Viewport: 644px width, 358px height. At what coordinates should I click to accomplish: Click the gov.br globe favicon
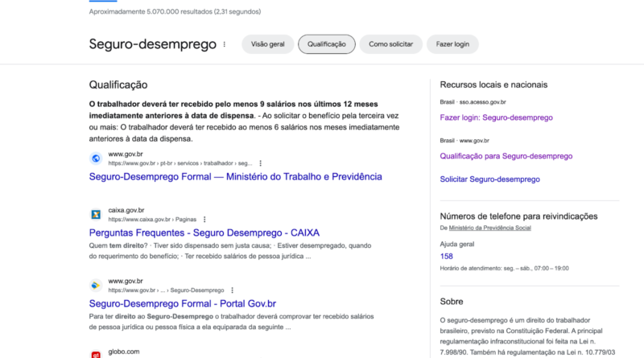tap(96, 158)
